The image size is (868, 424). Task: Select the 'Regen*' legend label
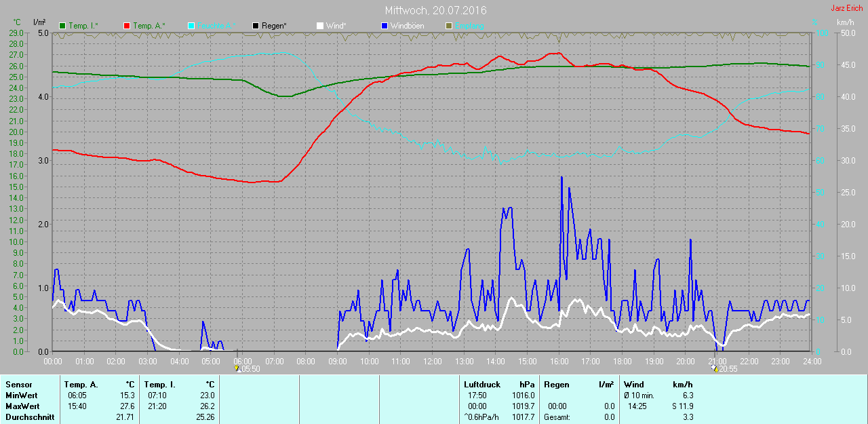click(274, 26)
